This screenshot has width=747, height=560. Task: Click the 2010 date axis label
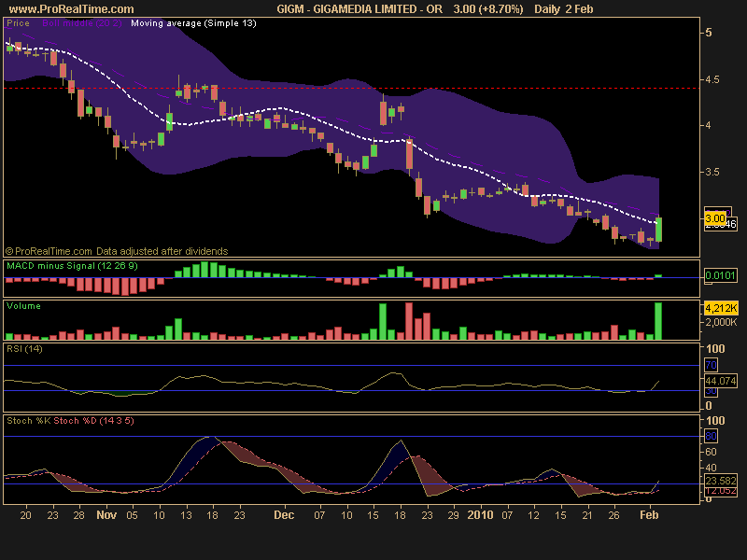480,515
